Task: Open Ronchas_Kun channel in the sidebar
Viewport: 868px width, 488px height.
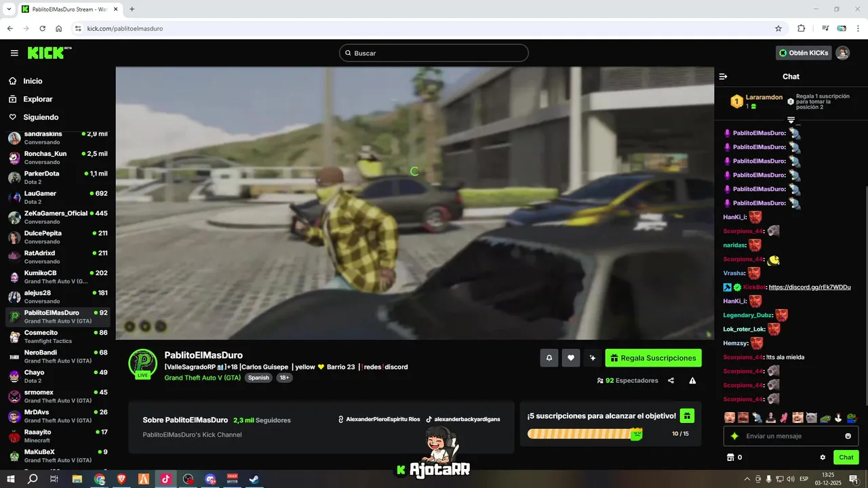Action: click(x=58, y=157)
